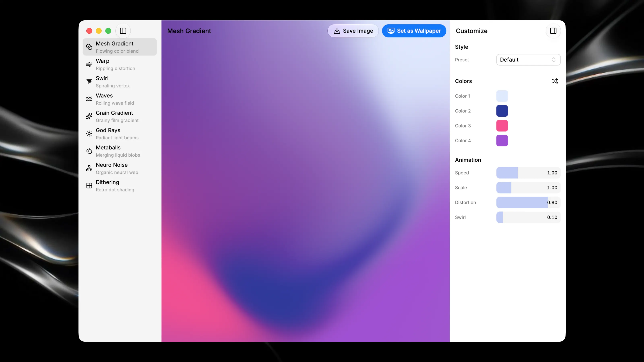
Task: Click the Swirl animation slider track
Action: coord(528,217)
